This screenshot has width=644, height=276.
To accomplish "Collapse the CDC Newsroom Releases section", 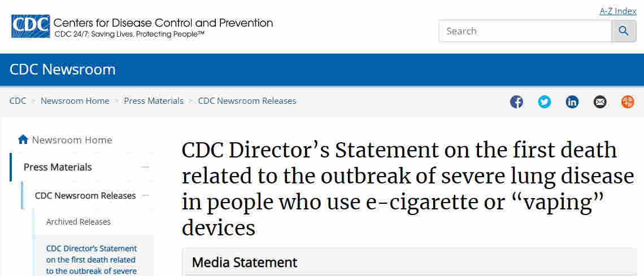I will 146,195.
